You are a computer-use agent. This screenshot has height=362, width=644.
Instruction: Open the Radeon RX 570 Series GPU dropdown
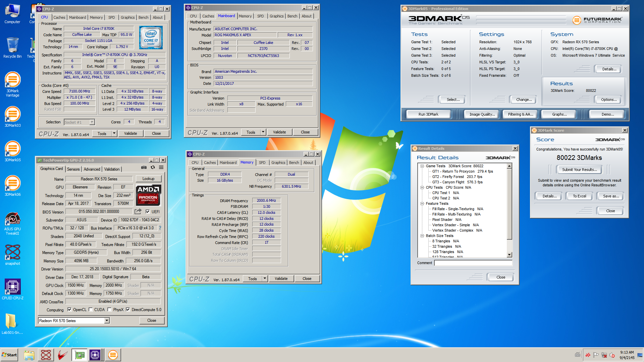107,321
